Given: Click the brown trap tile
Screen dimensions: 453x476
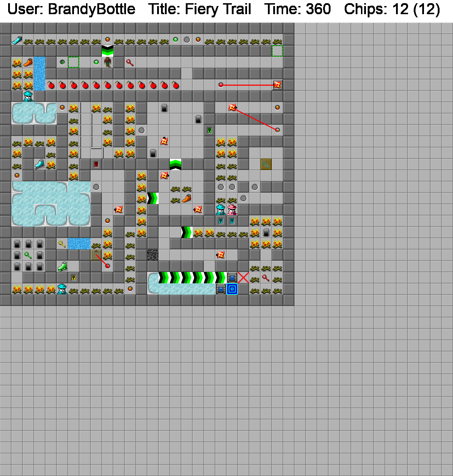Looking at the screenshot, I should 96,255.
